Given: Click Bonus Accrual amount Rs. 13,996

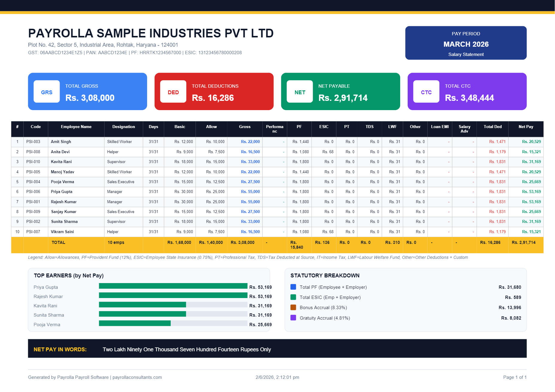Looking at the screenshot, I should click(x=510, y=307).
